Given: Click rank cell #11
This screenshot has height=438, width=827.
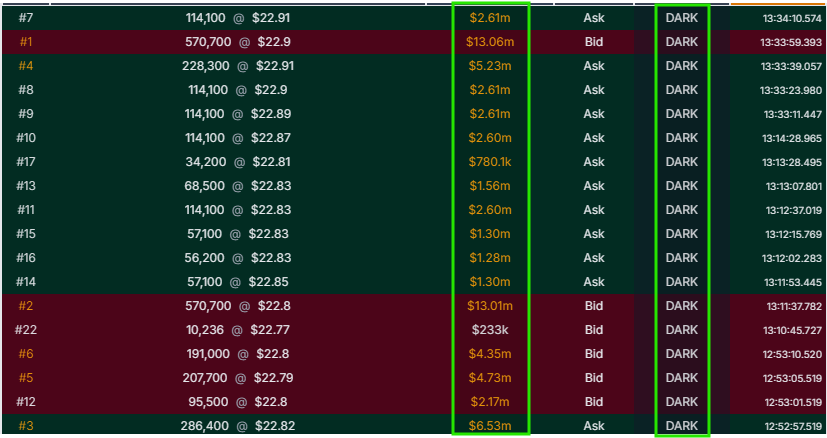Looking at the screenshot, I should click(x=26, y=210).
